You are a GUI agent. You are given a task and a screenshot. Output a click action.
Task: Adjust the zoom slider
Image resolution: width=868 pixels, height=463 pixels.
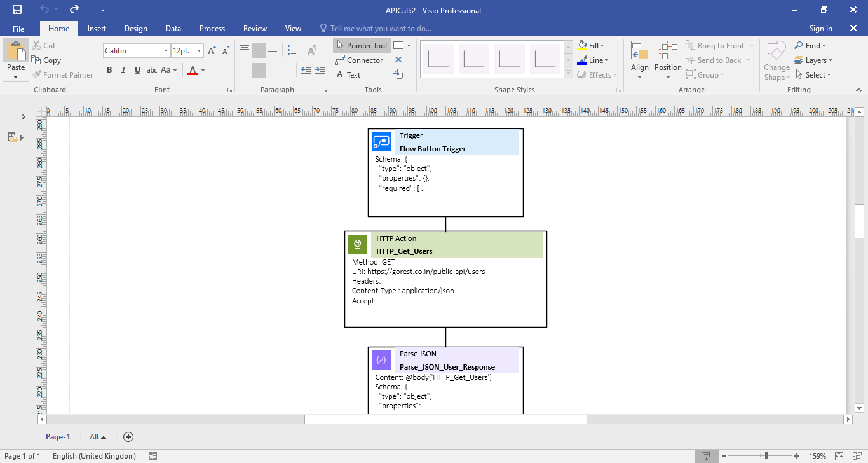[x=766, y=456]
